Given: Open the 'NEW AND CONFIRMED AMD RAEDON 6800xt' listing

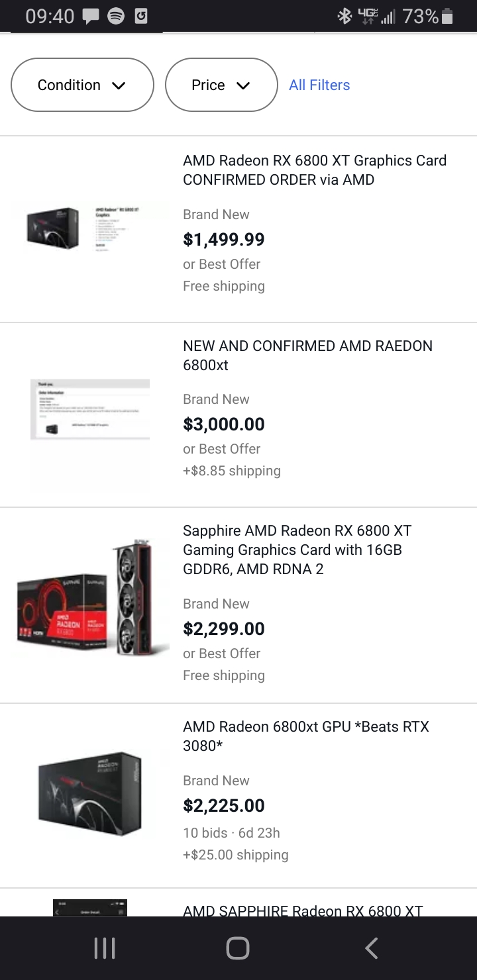Looking at the screenshot, I should pyautogui.click(x=307, y=355).
